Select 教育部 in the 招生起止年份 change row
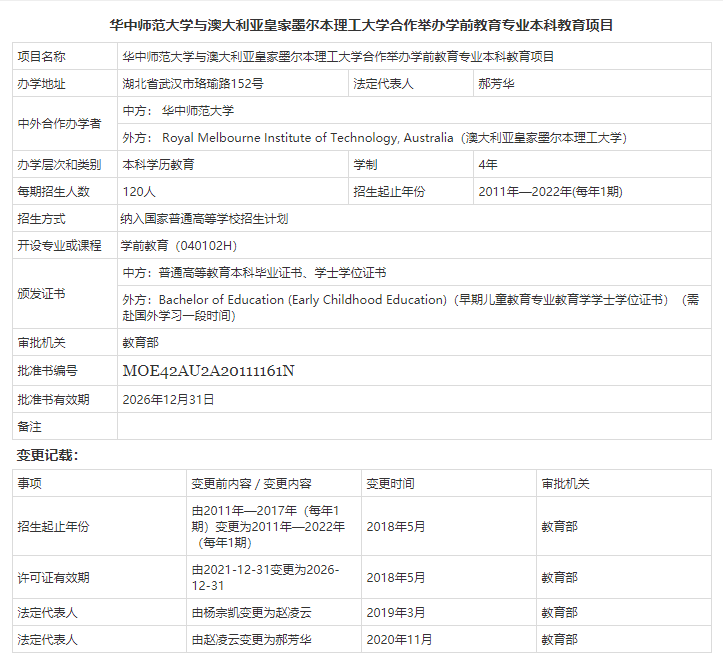This screenshot has width=723, height=662. click(559, 526)
